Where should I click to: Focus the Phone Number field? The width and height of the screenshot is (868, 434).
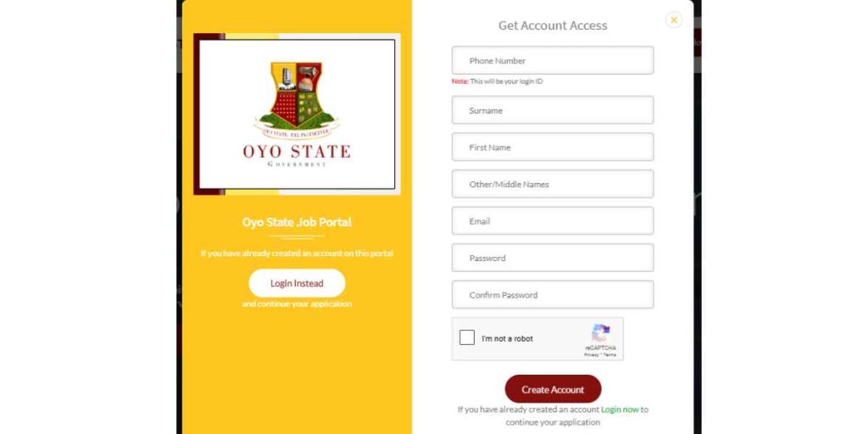click(x=553, y=60)
